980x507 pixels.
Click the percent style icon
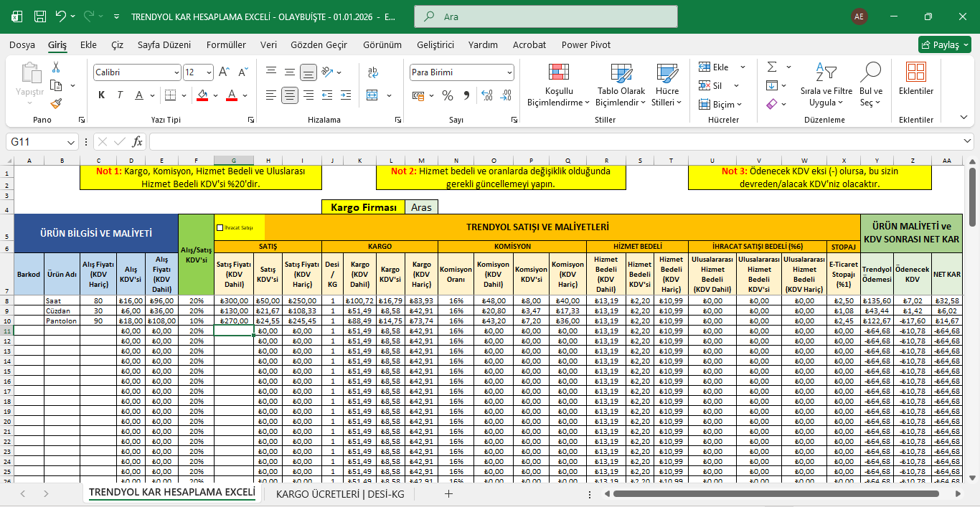click(x=447, y=95)
